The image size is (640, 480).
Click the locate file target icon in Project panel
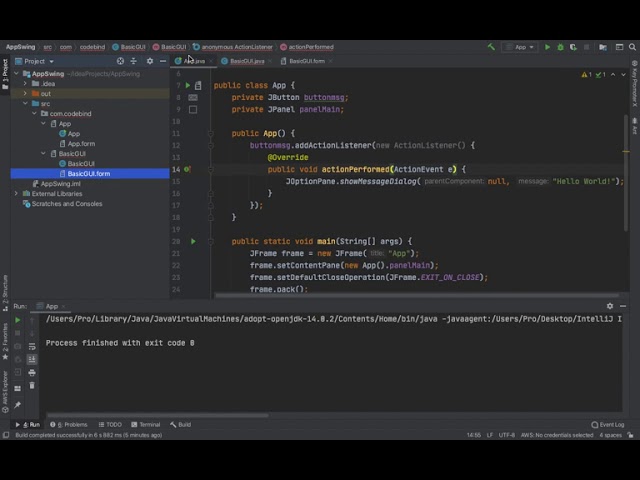click(120, 61)
